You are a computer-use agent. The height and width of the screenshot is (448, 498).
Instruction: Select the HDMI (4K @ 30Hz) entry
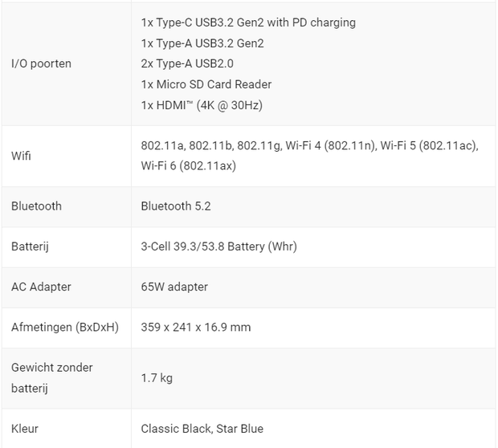tap(202, 105)
